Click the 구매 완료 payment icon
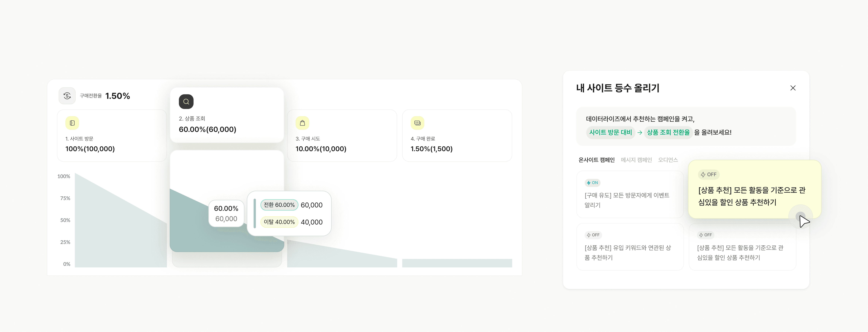The width and height of the screenshot is (868, 332). (417, 123)
